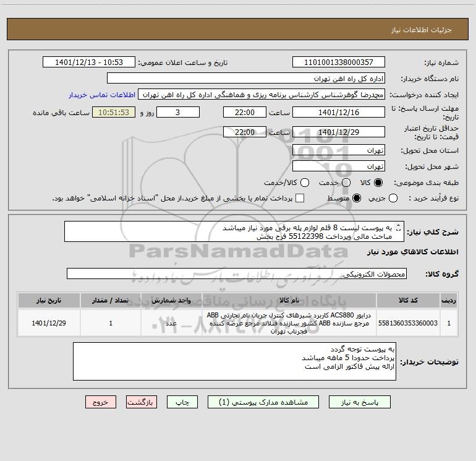Click the announcement date field 1401/12/13 - 10:53

click(89, 62)
